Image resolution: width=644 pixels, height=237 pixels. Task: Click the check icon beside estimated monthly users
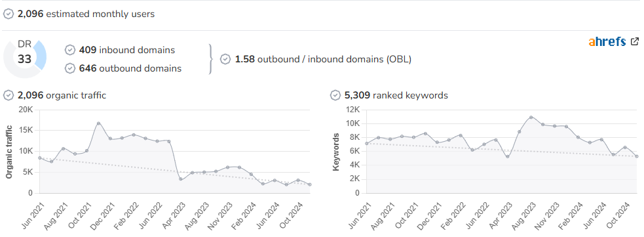pos(9,14)
